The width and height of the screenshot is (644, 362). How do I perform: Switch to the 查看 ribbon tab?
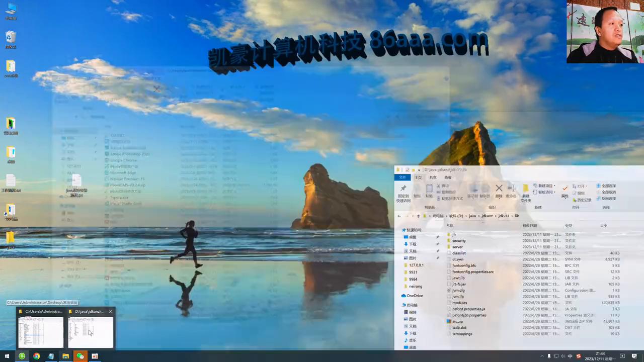pyautogui.click(x=447, y=177)
